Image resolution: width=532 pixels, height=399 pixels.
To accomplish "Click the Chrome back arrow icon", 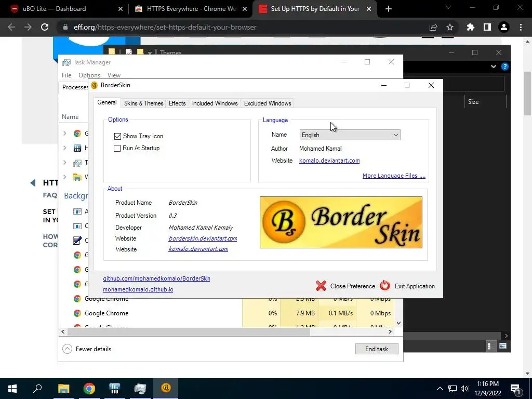I will pyautogui.click(x=11, y=27).
